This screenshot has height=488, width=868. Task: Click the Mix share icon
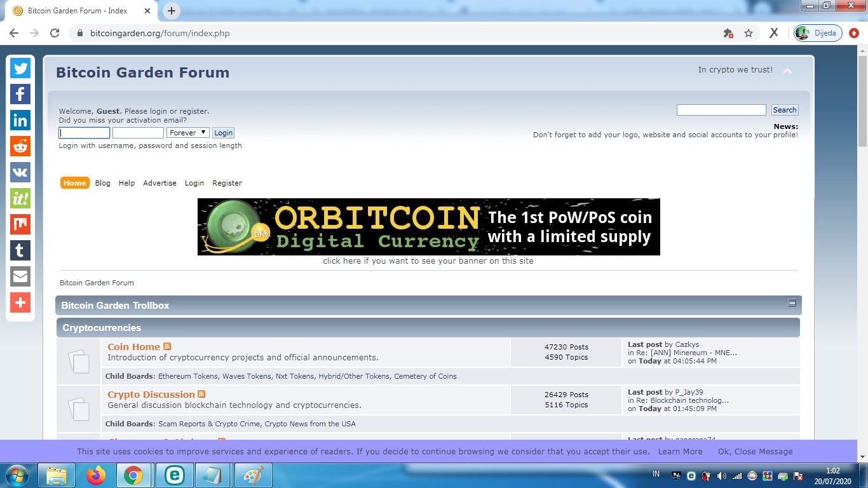20,224
